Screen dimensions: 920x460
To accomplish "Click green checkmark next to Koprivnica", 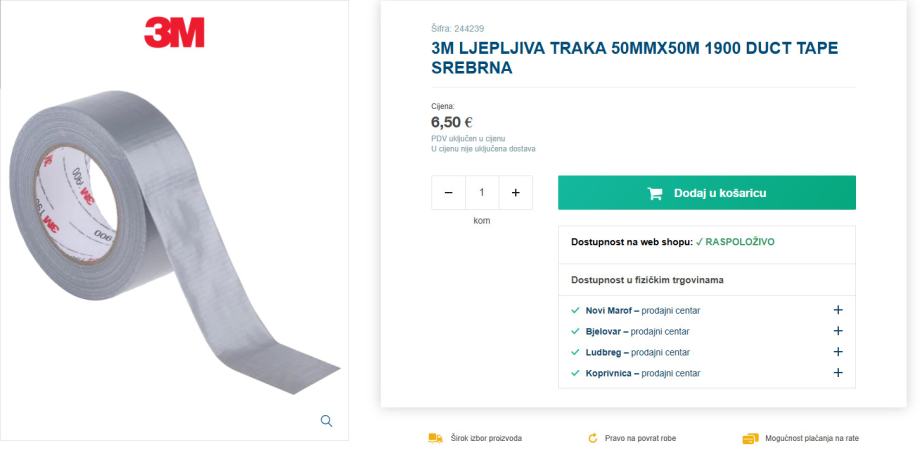I will pos(575,373).
